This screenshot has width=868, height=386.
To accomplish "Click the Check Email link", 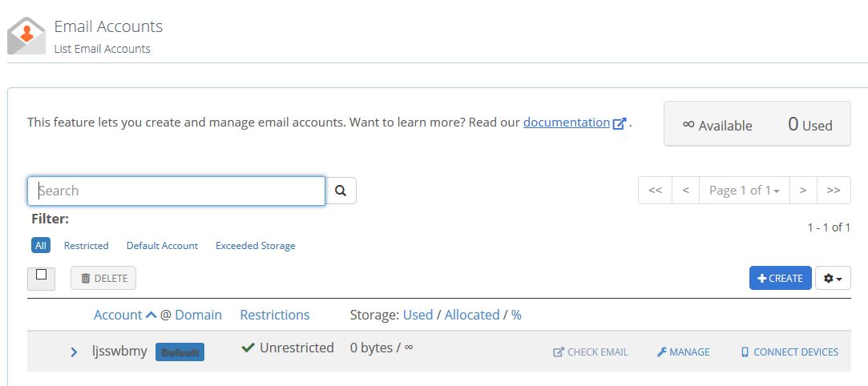I will 591,352.
